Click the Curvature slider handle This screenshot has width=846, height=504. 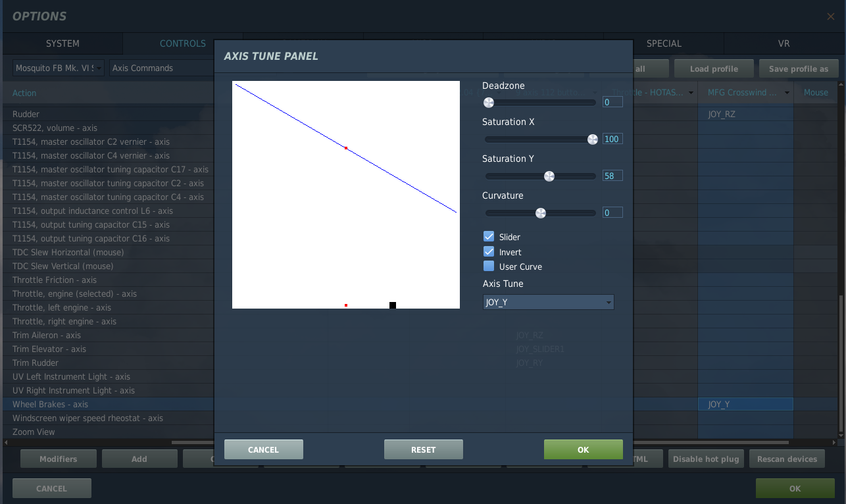[x=541, y=213]
